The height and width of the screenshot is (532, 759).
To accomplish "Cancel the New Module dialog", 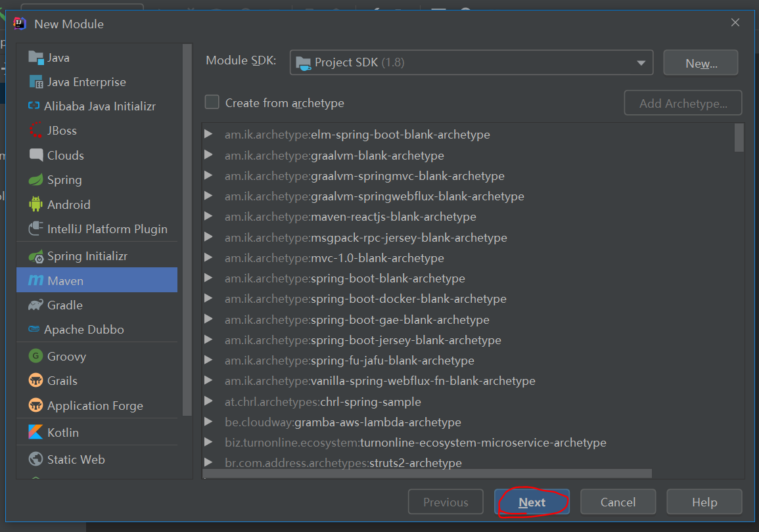I will (x=618, y=502).
